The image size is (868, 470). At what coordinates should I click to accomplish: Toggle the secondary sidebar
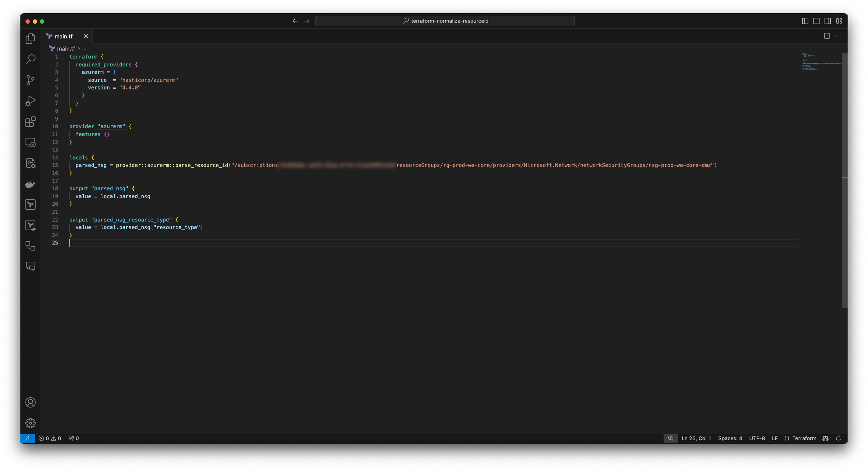827,21
